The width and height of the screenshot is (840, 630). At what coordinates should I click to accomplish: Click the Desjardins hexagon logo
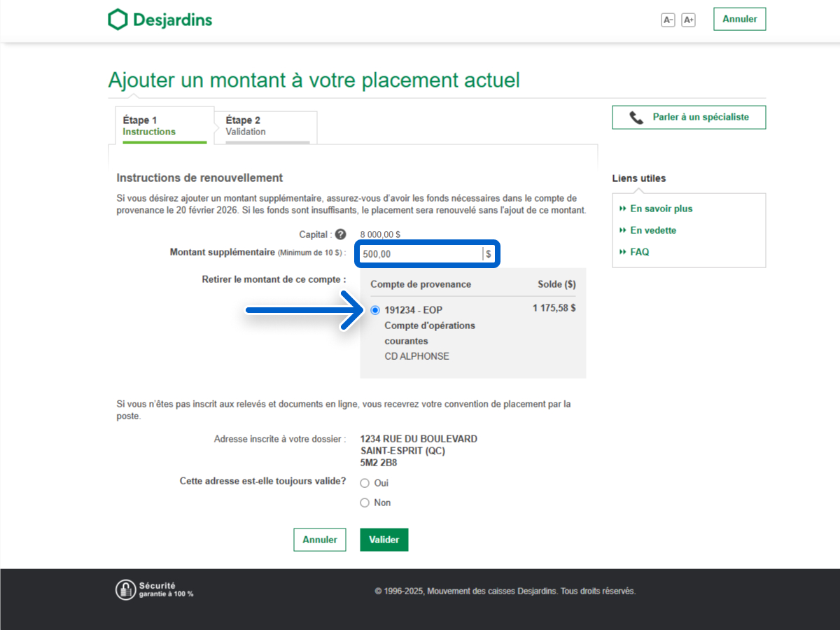(118, 20)
